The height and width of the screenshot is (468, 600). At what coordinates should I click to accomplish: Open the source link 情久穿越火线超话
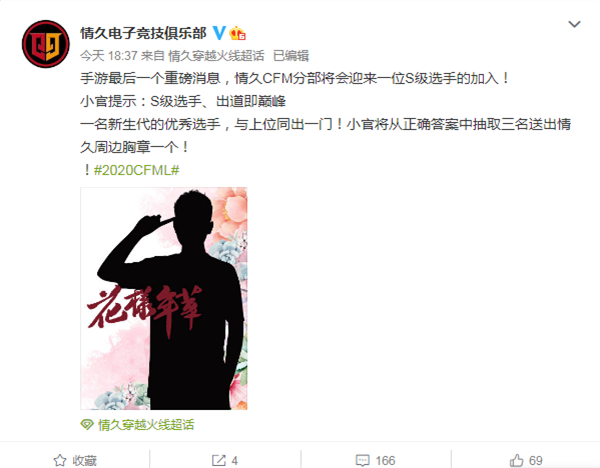click(x=216, y=56)
